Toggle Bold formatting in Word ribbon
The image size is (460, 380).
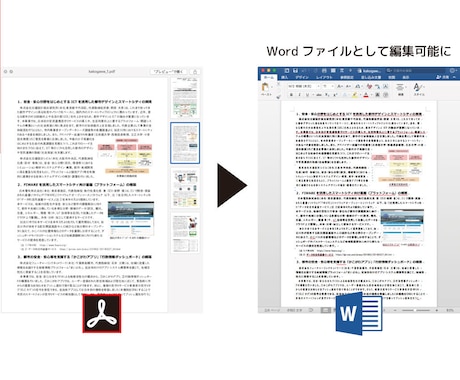click(291, 95)
